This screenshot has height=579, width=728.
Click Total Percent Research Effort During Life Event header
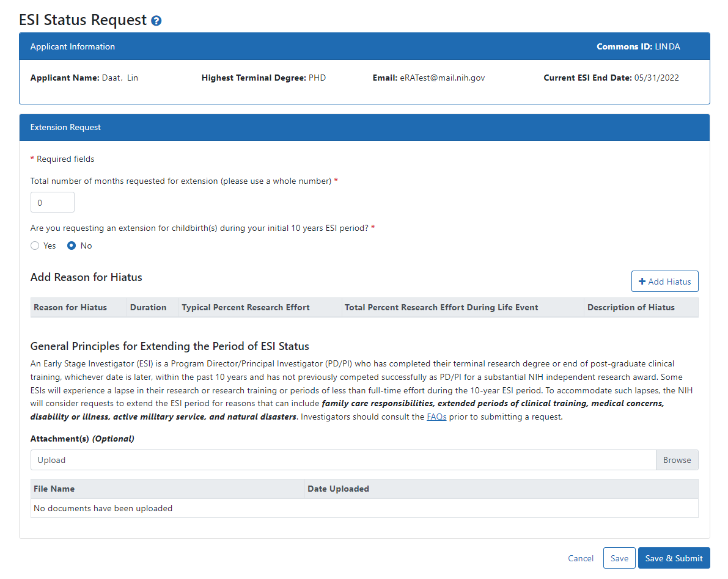tap(463, 308)
